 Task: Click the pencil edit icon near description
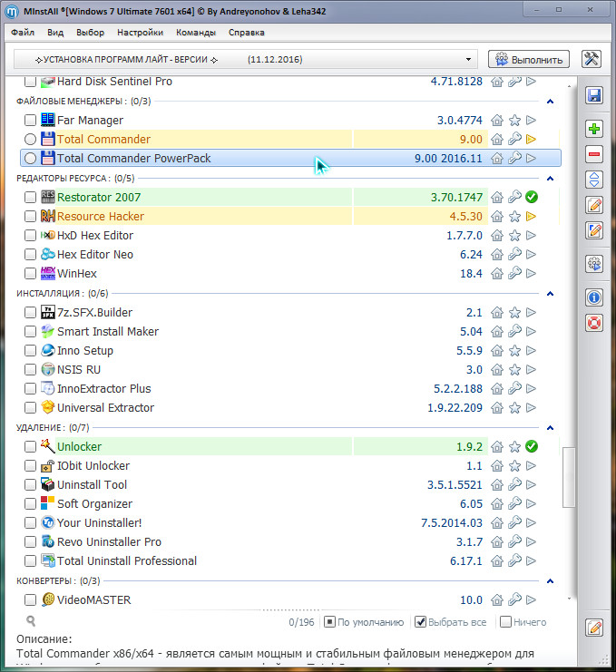pos(594,628)
